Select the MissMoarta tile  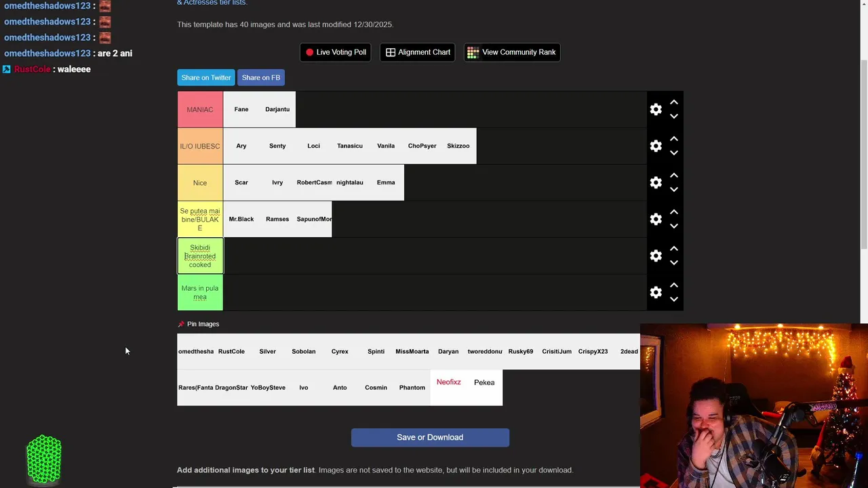pyautogui.click(x=412, y=351)
